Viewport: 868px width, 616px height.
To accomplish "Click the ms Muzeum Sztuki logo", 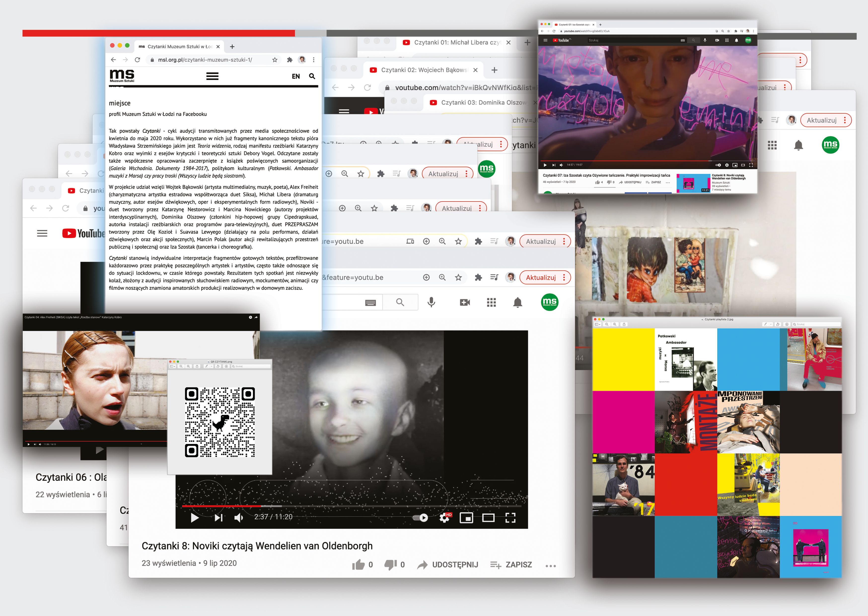I will pos(122,76).
